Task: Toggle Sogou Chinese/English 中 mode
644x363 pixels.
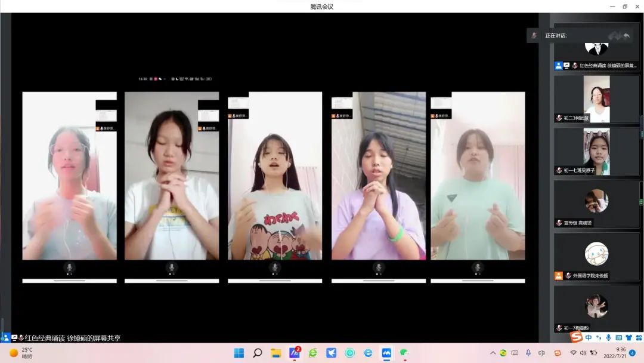Action: pos(589,338)
